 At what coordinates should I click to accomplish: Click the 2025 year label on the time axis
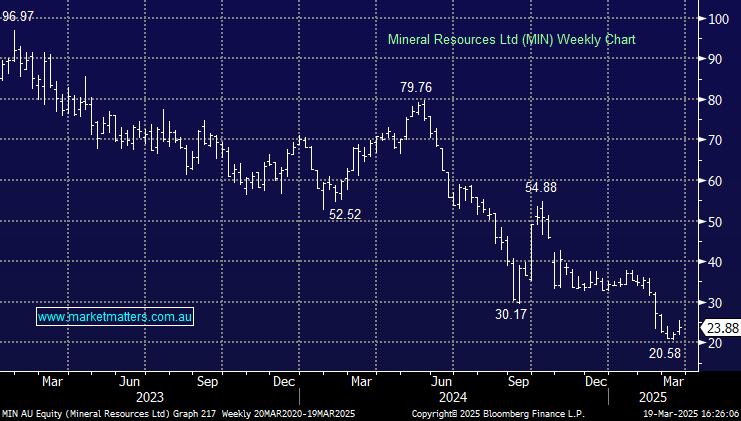click(653, 397)
